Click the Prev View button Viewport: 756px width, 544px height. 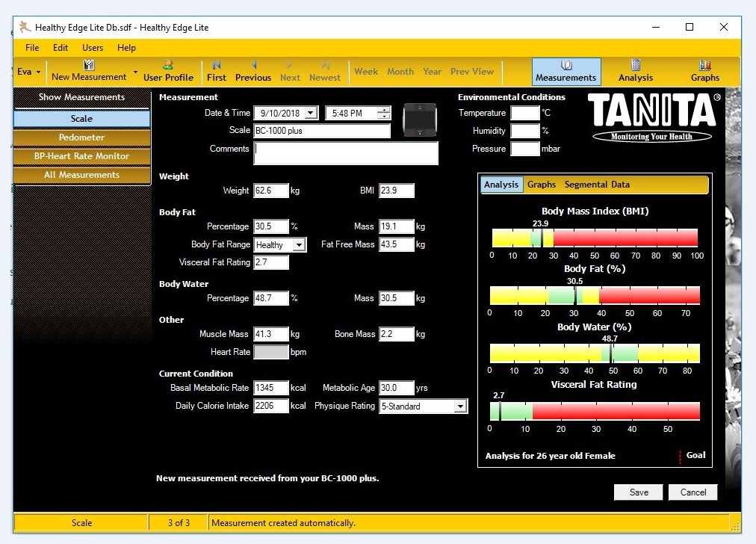click(x=472, y=72)
